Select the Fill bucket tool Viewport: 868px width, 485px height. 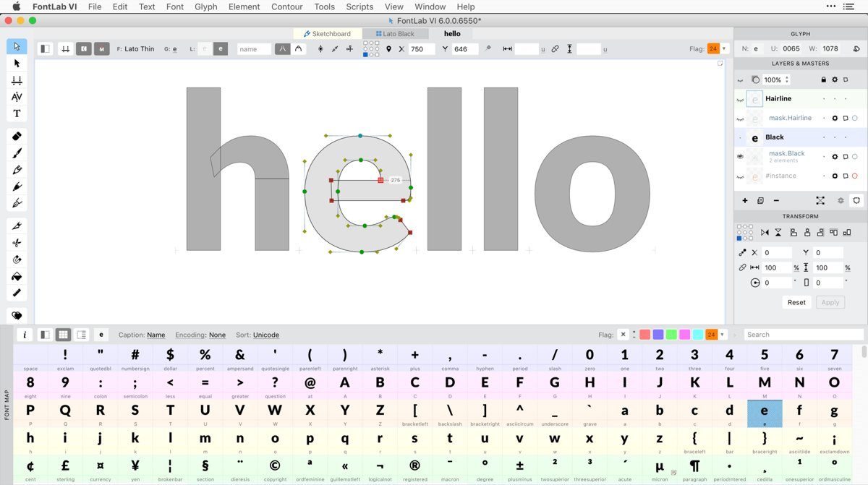[17, 276]
